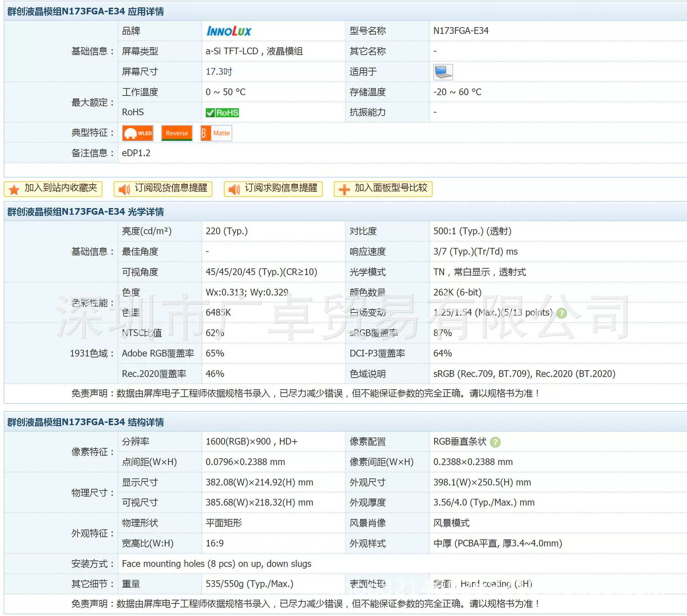Click the 结构详情 section header
Image resolution: width=687 pixels, height=616 pixels.
[x=86, y=422]
